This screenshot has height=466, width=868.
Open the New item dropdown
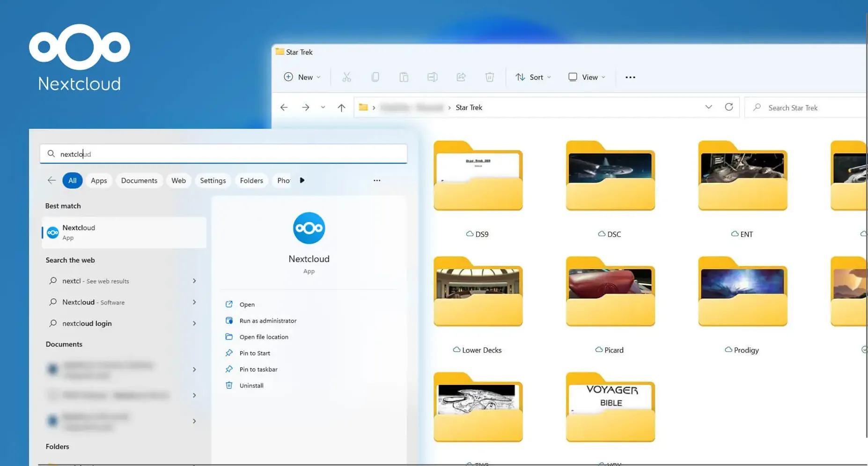[302, 77]
